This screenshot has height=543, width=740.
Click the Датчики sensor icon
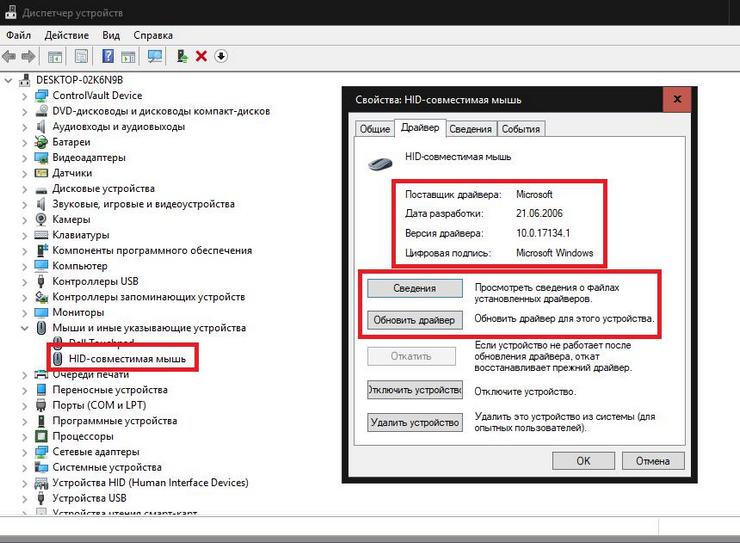(42, 173)
